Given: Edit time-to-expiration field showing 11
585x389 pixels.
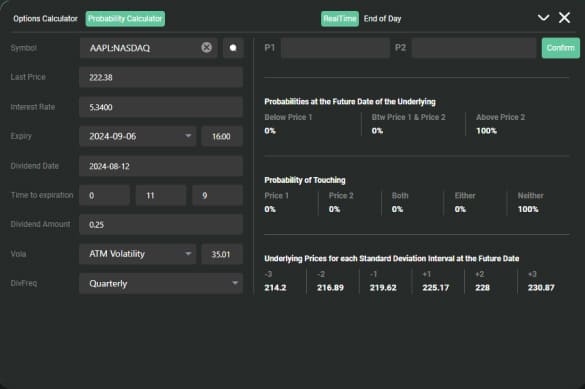Looking at the screenshot, I should click(x=161, y=195).
